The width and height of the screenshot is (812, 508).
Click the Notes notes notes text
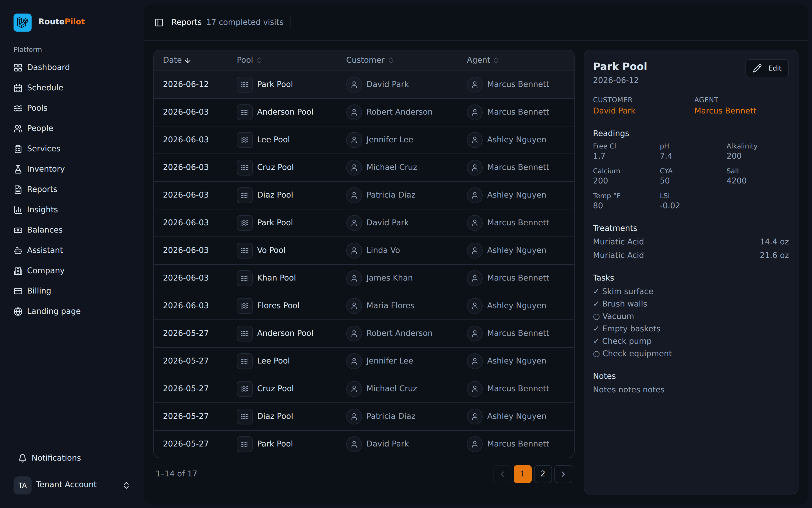628,390
